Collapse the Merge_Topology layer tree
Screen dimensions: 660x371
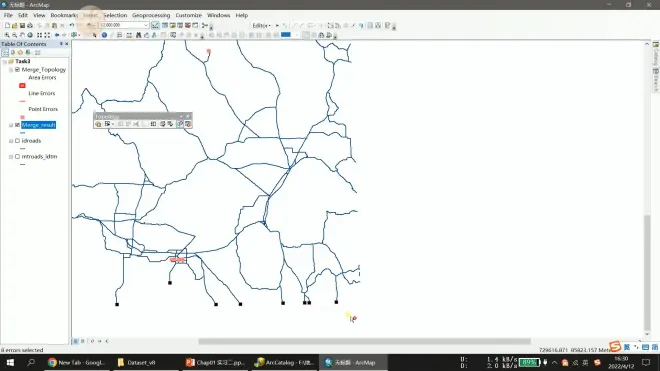(x=11, y=69)
